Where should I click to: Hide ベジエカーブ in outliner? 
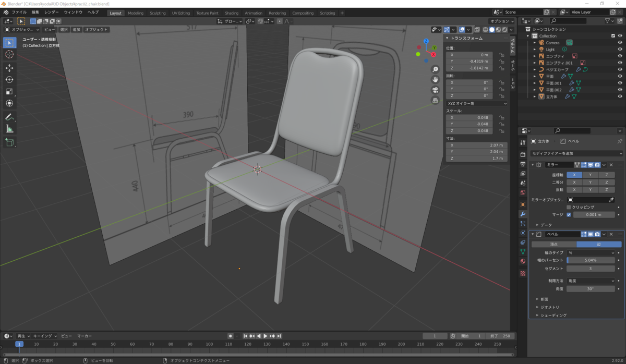pos(620,69)
